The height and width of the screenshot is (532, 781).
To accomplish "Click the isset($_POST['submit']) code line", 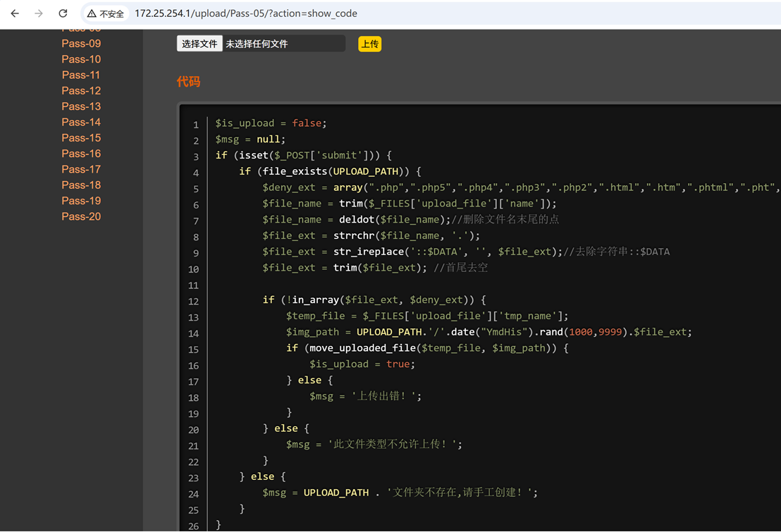I will (303, 156).
